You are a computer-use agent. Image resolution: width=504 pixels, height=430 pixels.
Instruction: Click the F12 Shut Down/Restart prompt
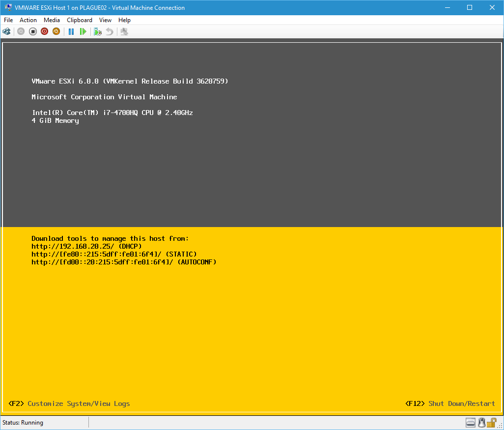click(450, 403)
